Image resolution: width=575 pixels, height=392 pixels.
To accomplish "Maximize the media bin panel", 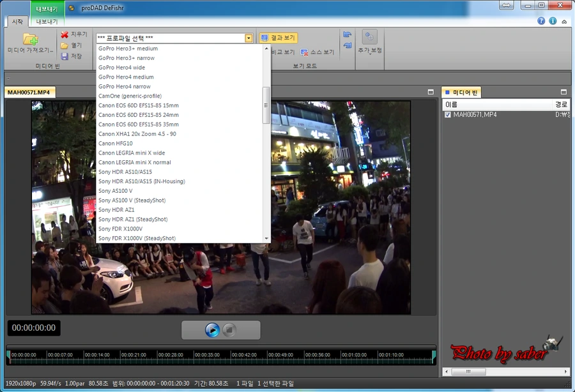I will click(x=563, y=93).
